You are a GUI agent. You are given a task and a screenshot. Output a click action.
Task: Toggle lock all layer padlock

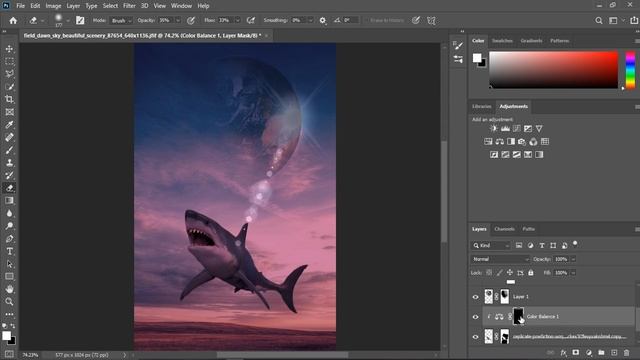tap(531, 273)
